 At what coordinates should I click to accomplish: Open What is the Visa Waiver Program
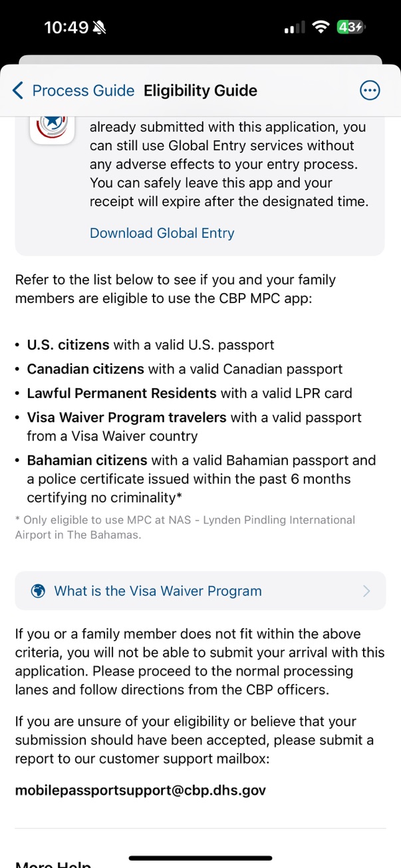pos(158,591)
